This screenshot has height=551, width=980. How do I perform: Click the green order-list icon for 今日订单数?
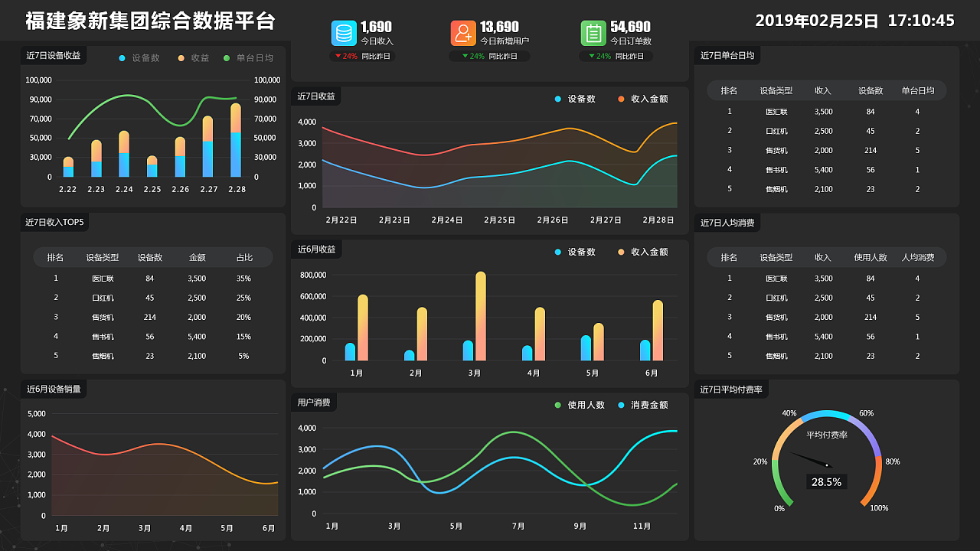(593, 33)
